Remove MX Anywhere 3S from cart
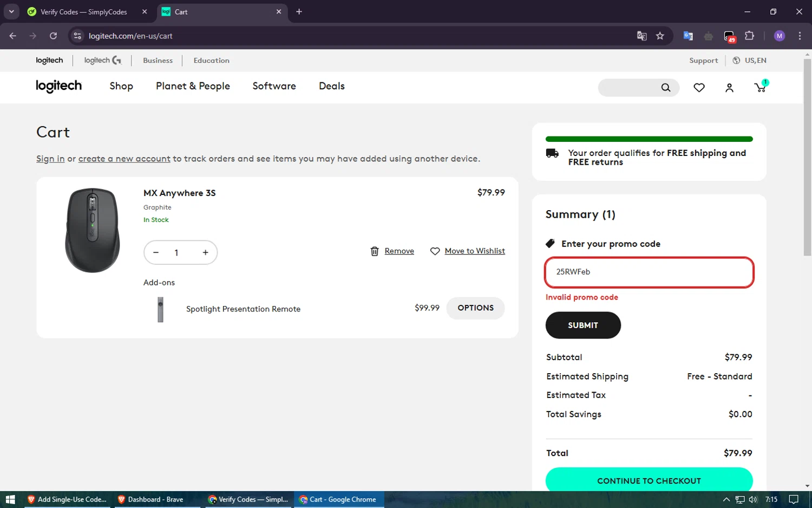This screenshot has height=508, width=812. (x=399, y=251)
